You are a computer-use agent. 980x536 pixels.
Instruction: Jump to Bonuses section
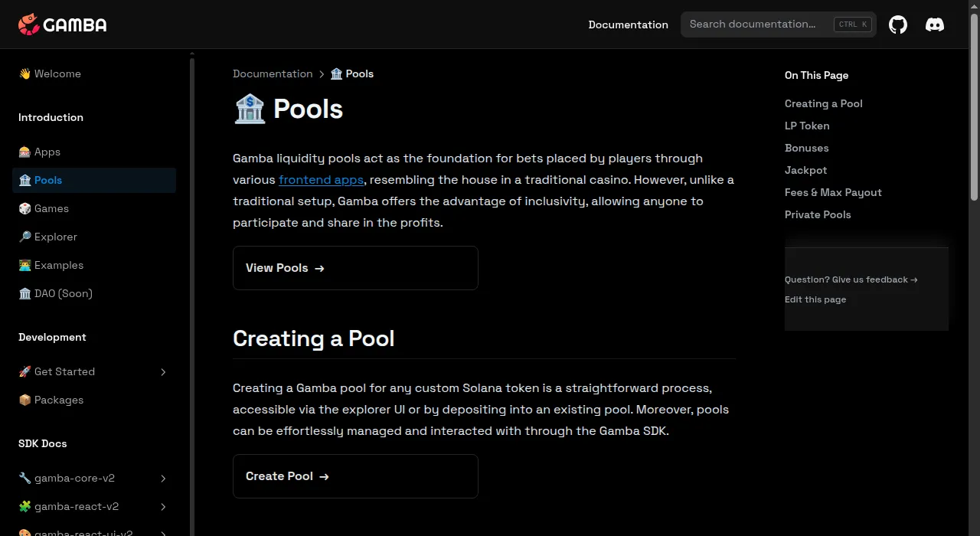tap(806, 148)
